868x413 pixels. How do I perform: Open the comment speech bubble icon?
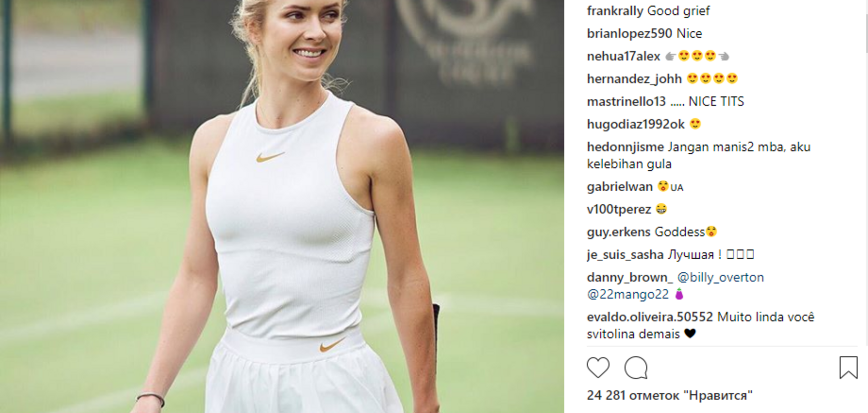(x=636, y=368)
